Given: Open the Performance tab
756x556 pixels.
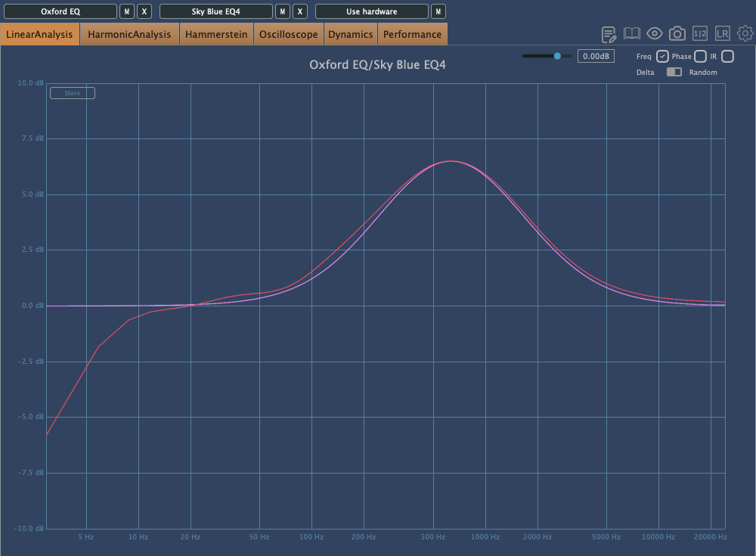Looking at the screenshot, I should pyautogui.click(x=412, y=34).
